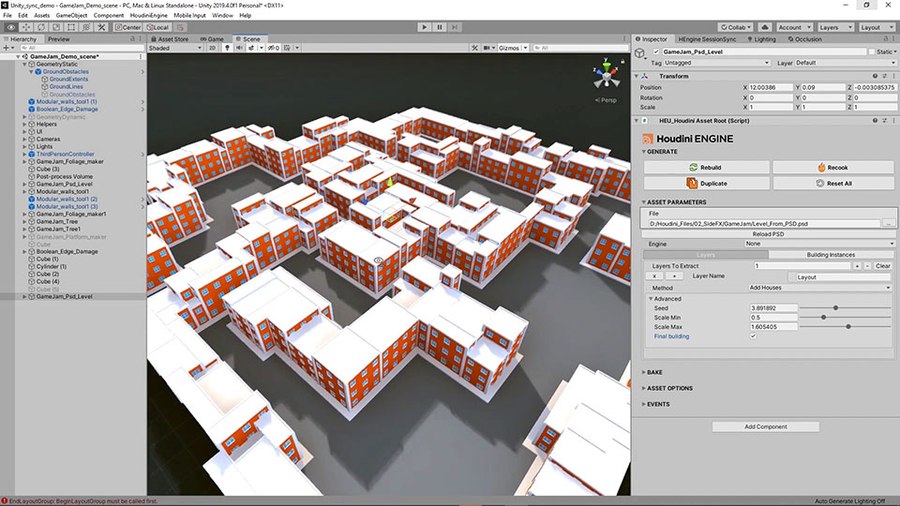
Task: Click the Duplicate button
Action: [x=706, y=184]
